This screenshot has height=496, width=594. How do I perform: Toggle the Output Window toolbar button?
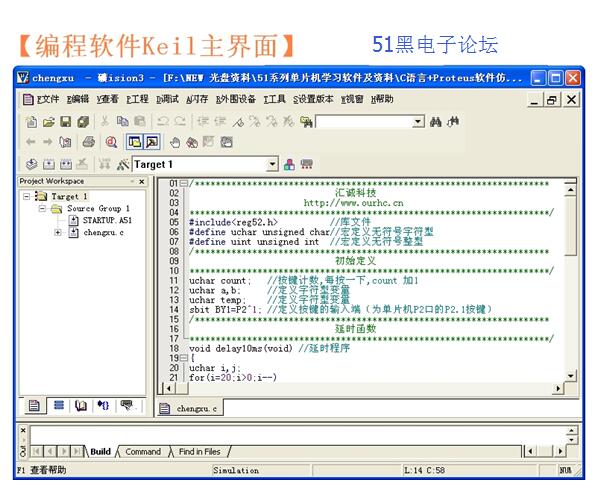tap(152, 142)
